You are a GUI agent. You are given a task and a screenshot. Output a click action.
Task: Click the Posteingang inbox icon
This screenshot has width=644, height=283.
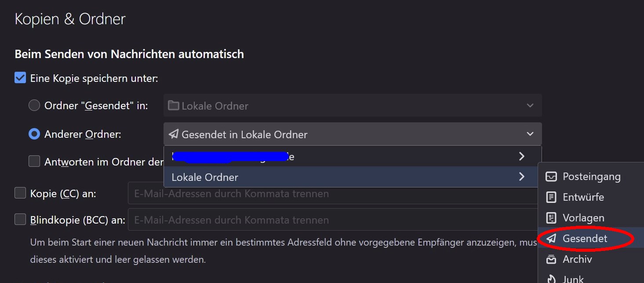(551, 177)
